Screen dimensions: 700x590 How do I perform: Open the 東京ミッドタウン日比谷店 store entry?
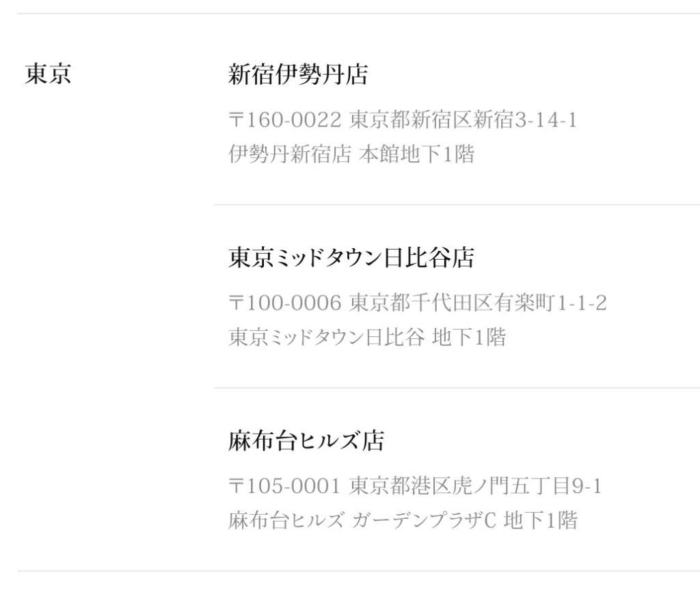pyautogui.click(x=351, y=258)
